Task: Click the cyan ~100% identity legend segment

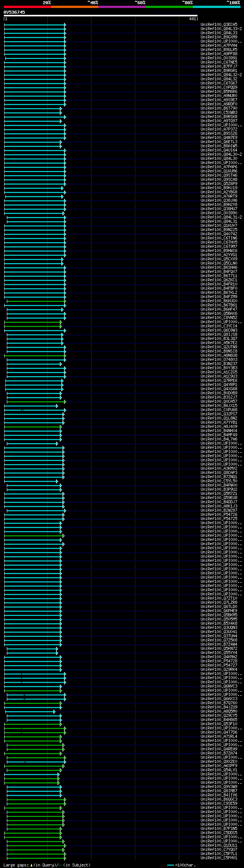Action: coord(217,7)
